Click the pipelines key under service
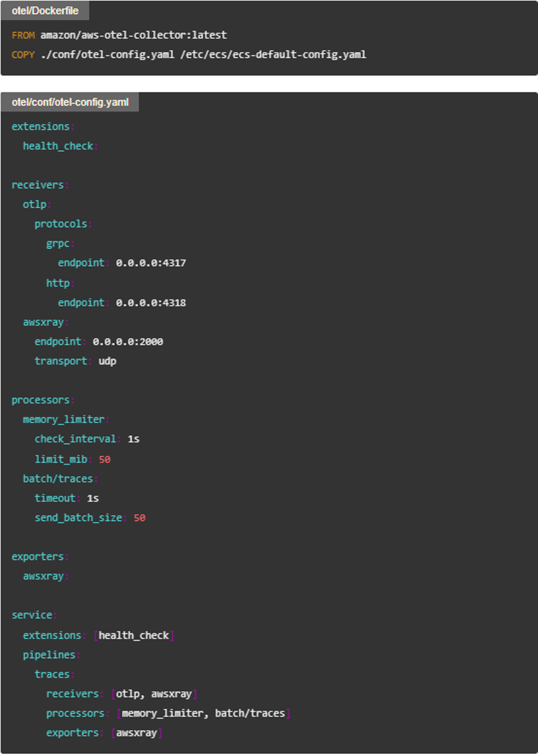Screen dimensions: 538x756 49,655
